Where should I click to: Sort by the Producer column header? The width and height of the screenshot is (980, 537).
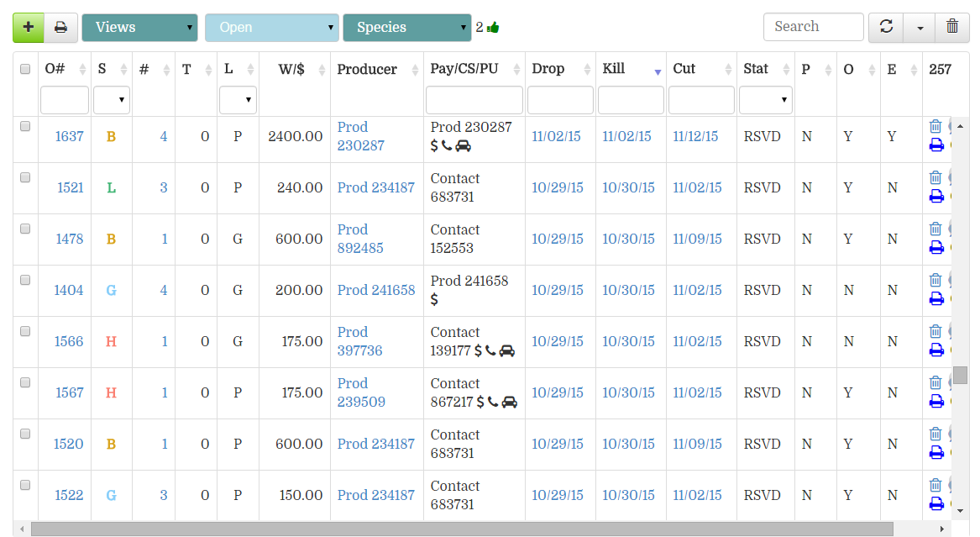pyautogui.click(x=367, y=69)
